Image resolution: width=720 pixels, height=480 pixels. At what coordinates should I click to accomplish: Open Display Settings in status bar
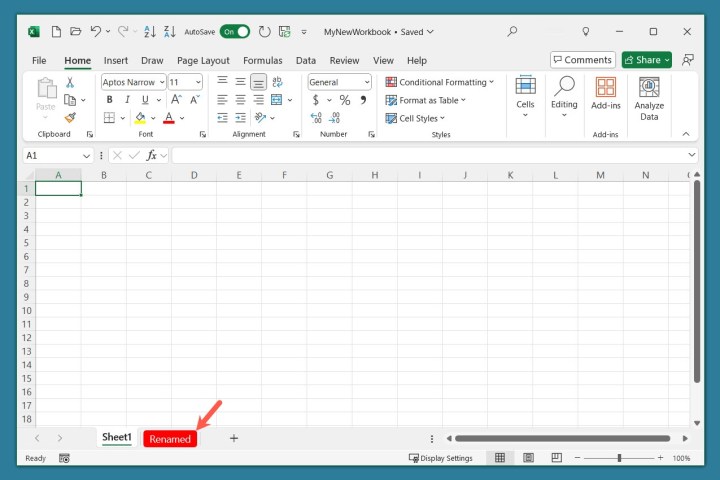tap(440, 458)
